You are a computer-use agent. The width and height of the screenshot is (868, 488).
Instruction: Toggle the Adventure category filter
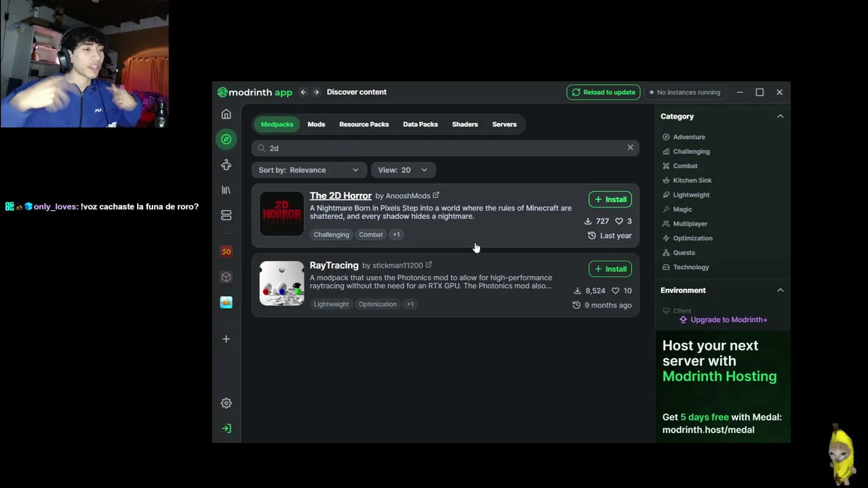pyautogui.click(x=684, y=137)
